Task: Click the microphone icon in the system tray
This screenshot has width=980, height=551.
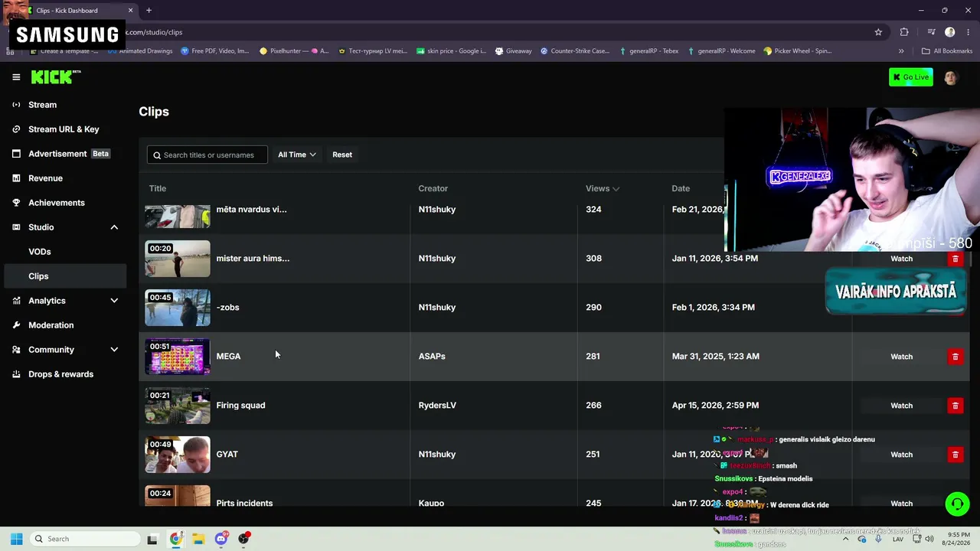Action: pos(879,539)
